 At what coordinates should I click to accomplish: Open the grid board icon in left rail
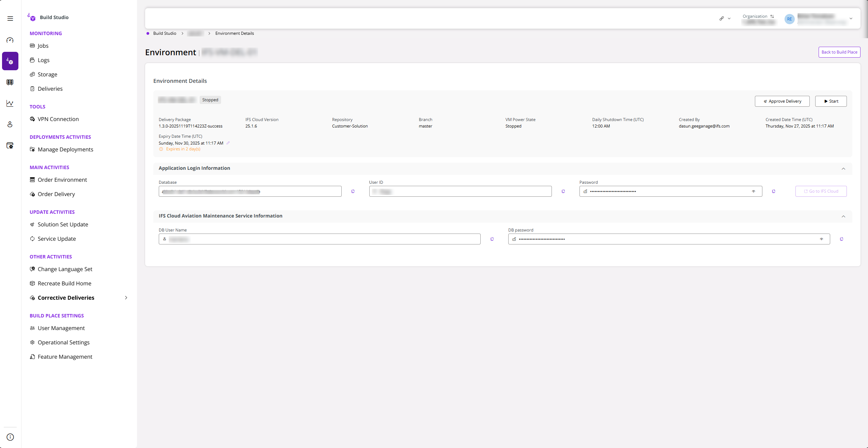[x=10, y=82]
